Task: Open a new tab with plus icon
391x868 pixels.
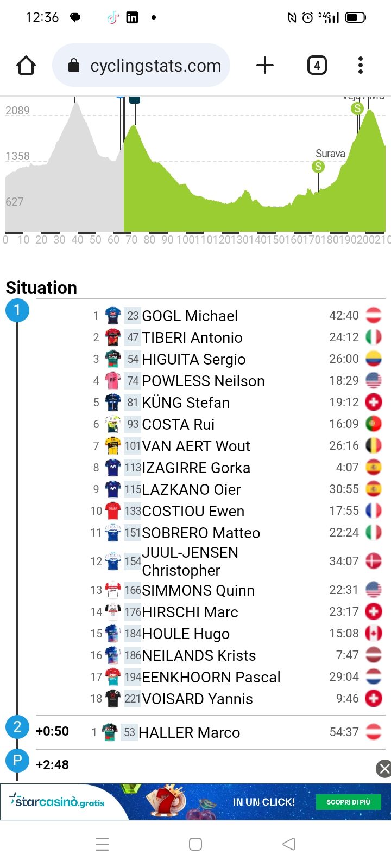Action: coord(265,66)
